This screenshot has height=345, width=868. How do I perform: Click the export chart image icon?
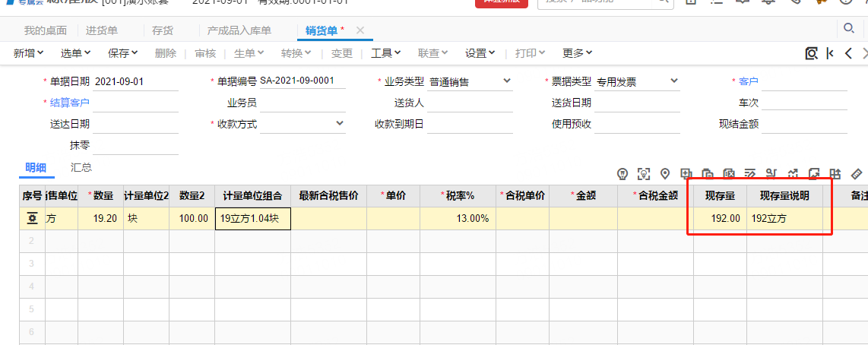814,174
